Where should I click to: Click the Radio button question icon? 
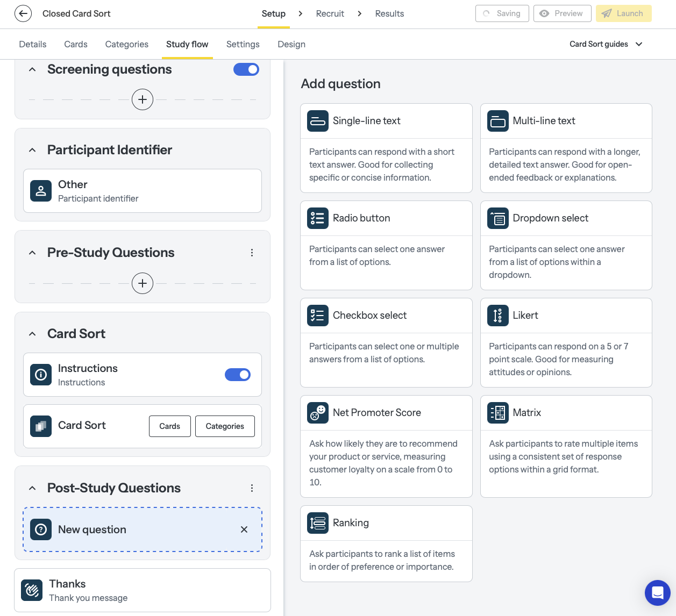(318, 218)
